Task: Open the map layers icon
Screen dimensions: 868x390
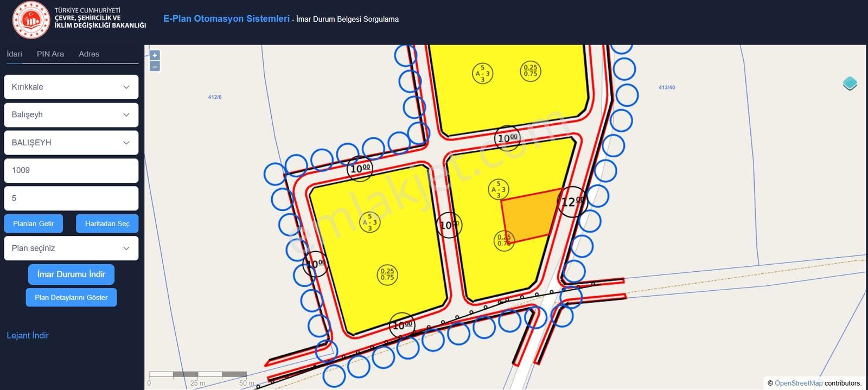Action: tap(850, 84)
